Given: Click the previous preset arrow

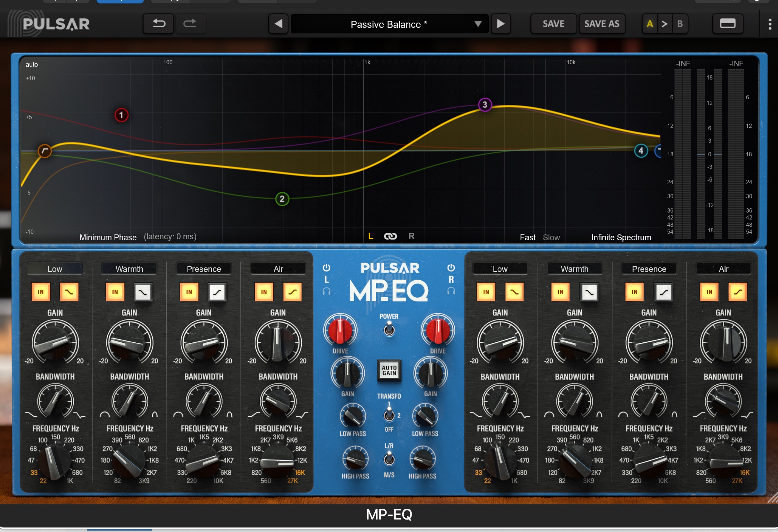Looking at the screenshot, I should [278, 24].
